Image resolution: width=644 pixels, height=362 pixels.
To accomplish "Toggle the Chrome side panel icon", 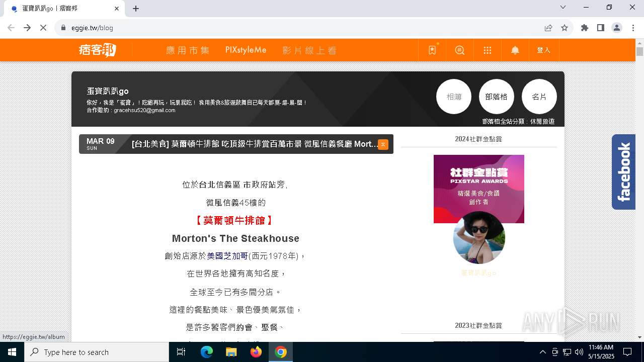I will pos(601,28).
